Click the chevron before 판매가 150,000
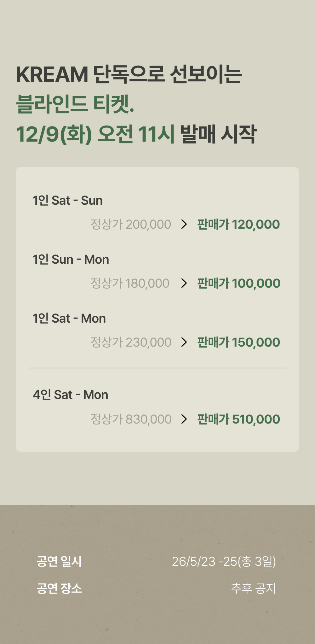This screenshot has height=644, width=315. (x=184, y=342)
